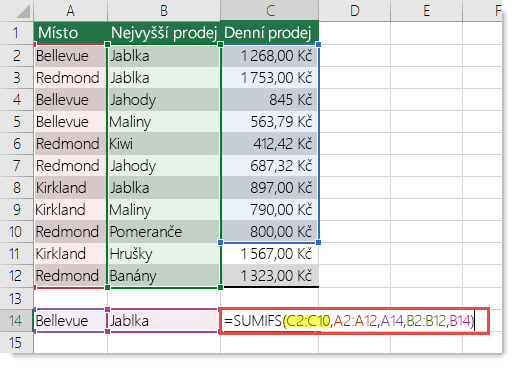Select column E header

(x=426, y=11)
